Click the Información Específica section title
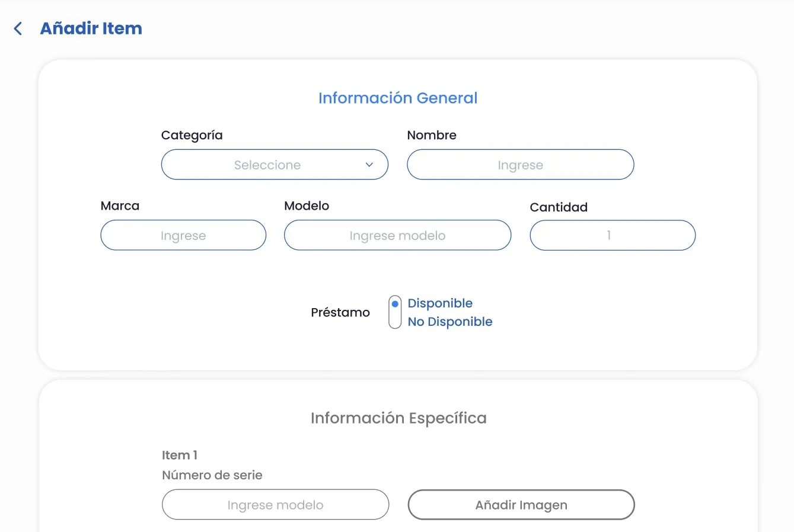The height and width of the screenshot is (532, 794). (x=398, y=418)
